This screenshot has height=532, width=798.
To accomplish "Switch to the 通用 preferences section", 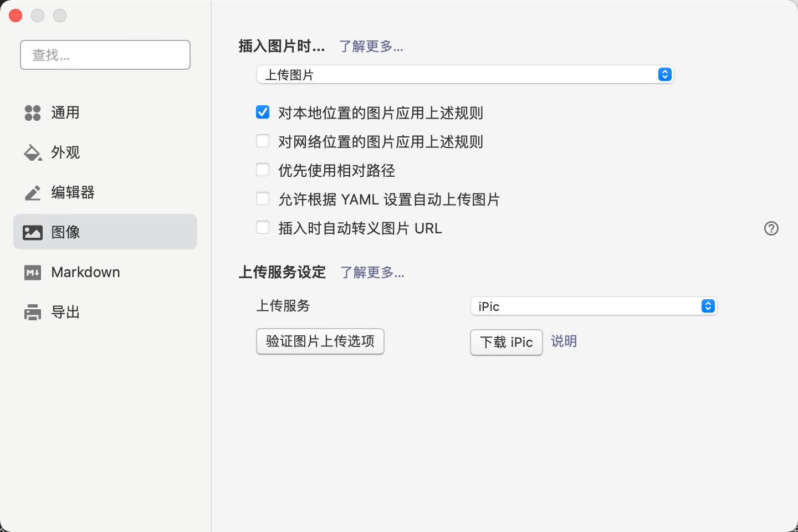I will coord(65,113).
